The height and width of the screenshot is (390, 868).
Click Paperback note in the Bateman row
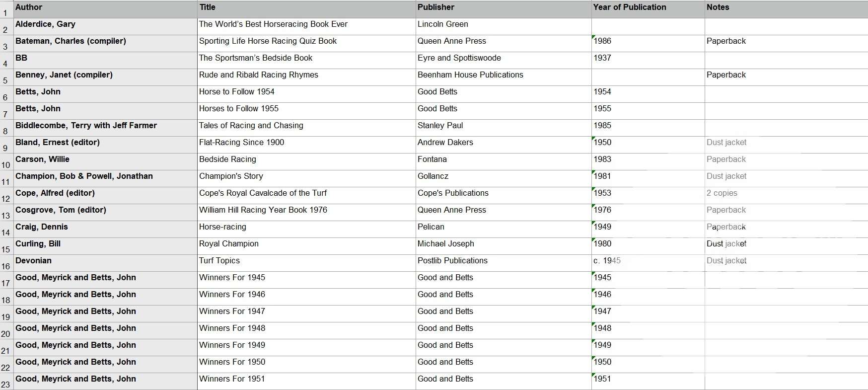pyautogui.click(x=786, y=44)
